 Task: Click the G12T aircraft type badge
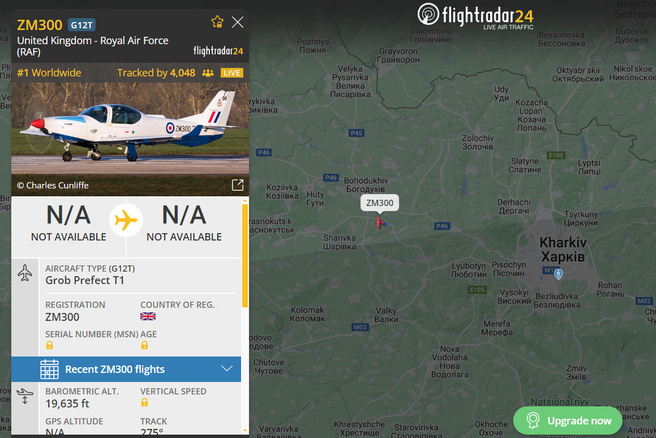pos(82,25)
